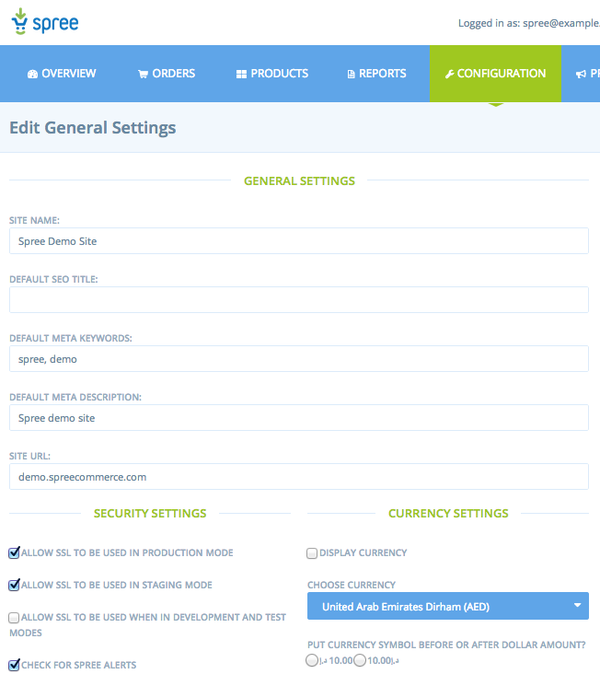Screen dimensions: 600x674
Task: Enable the Display Currency checkbox
Action: tap(312, 553)
